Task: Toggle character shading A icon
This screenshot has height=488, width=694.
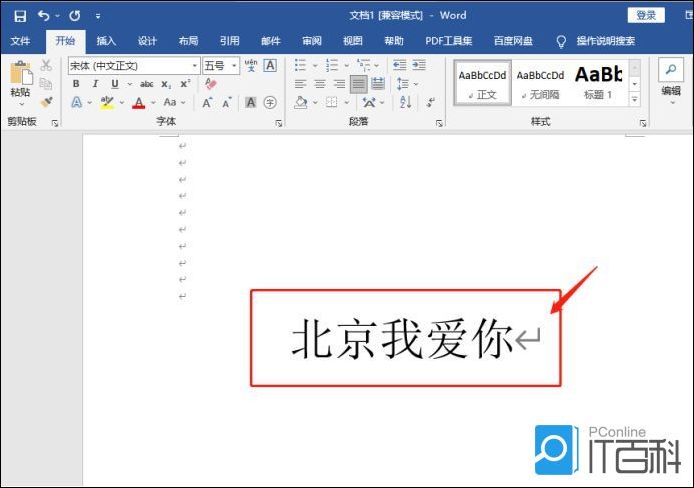Action: 251,103
